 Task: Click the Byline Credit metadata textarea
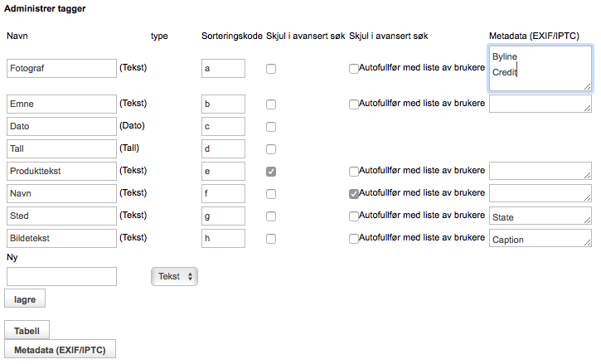tap(540, 68)
